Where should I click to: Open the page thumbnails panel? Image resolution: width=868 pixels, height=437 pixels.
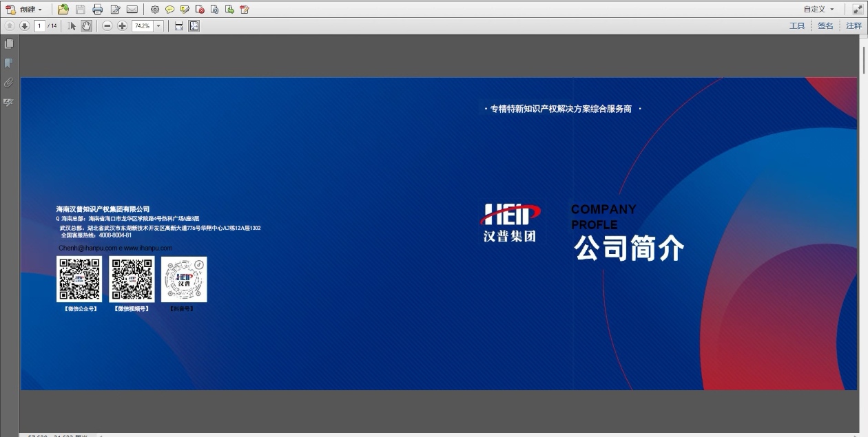tap(9, 44)
